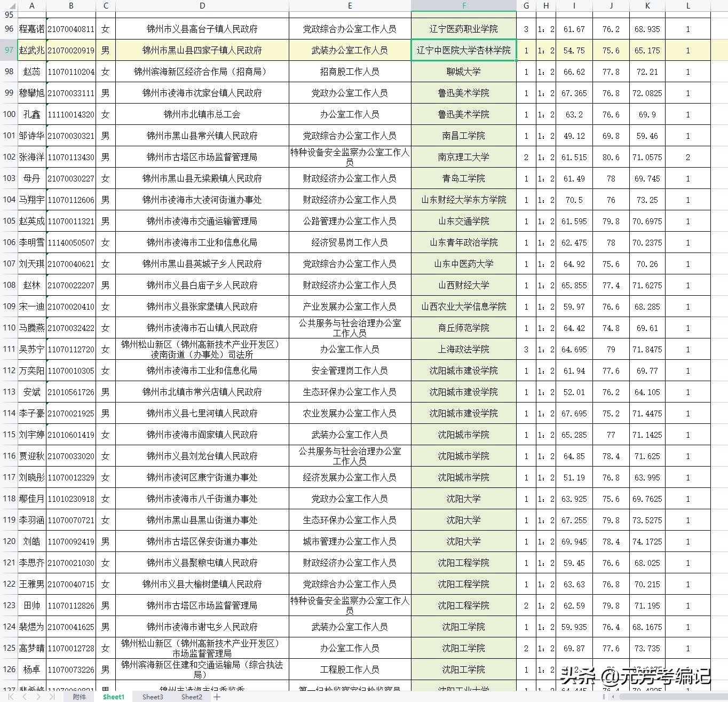The image size is (728, 702).
Task: Click cell 山东青年政治学院
Action: [464, 242]
